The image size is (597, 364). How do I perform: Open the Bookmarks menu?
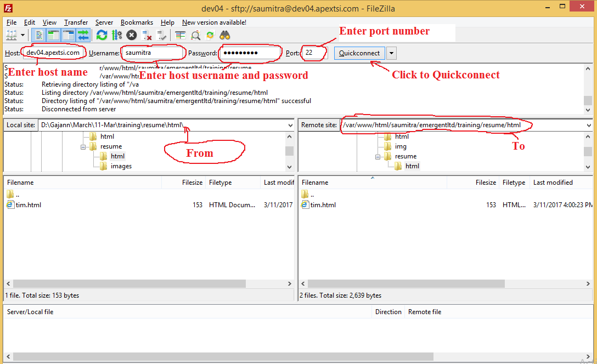tap(137, 22)
